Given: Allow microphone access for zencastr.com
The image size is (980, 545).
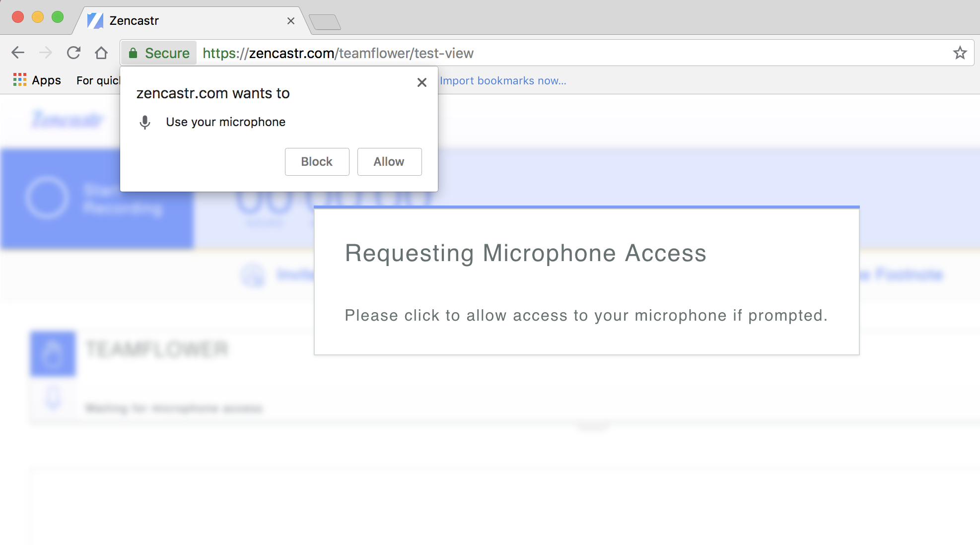Looking at the screenshot, I should (389, 162).
